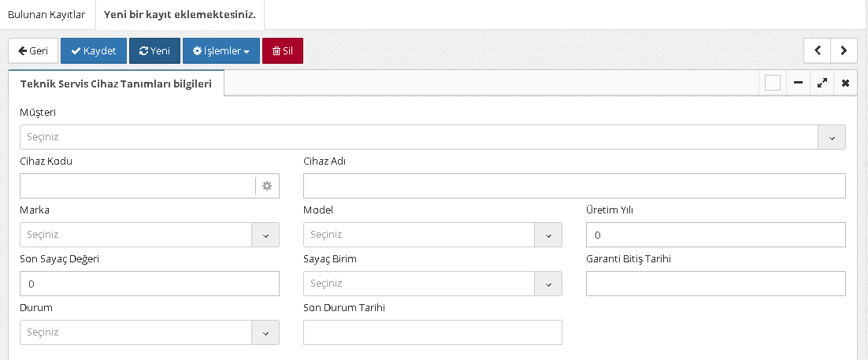Collapse the panel using the minus icon
The height and width of the screenshot is (360, 868).
tap(798, 83)
